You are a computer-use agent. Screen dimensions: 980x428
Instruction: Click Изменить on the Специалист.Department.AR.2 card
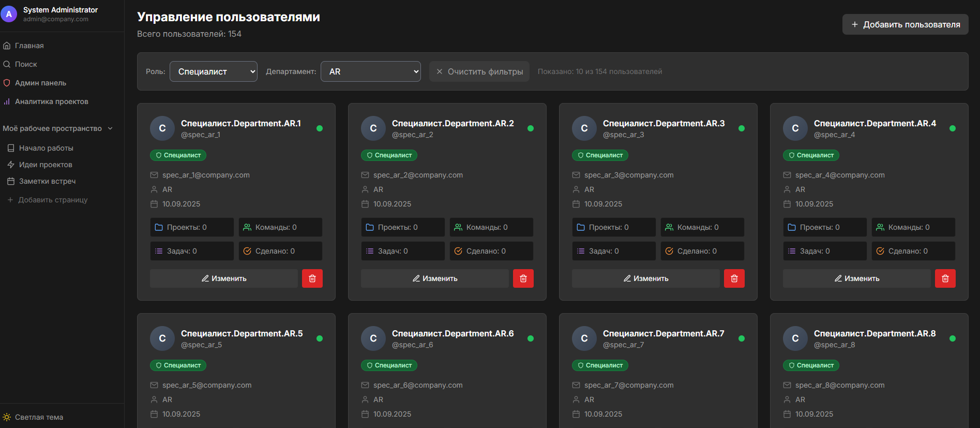coord(435,278)
